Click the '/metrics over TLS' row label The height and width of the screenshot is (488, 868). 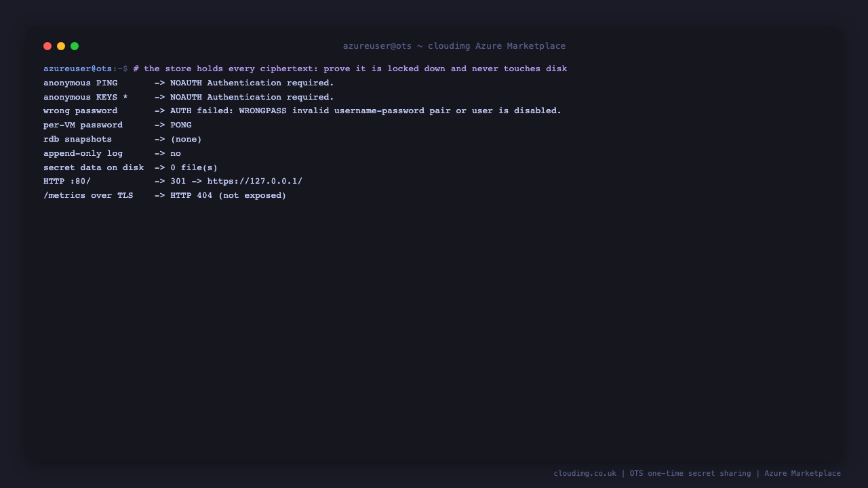tap(88, 195)
